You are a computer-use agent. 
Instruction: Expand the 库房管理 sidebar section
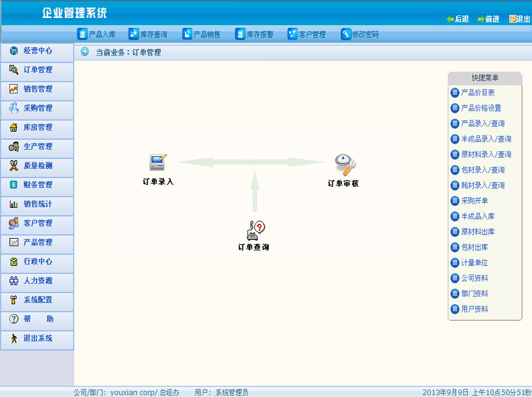[37, 127]
